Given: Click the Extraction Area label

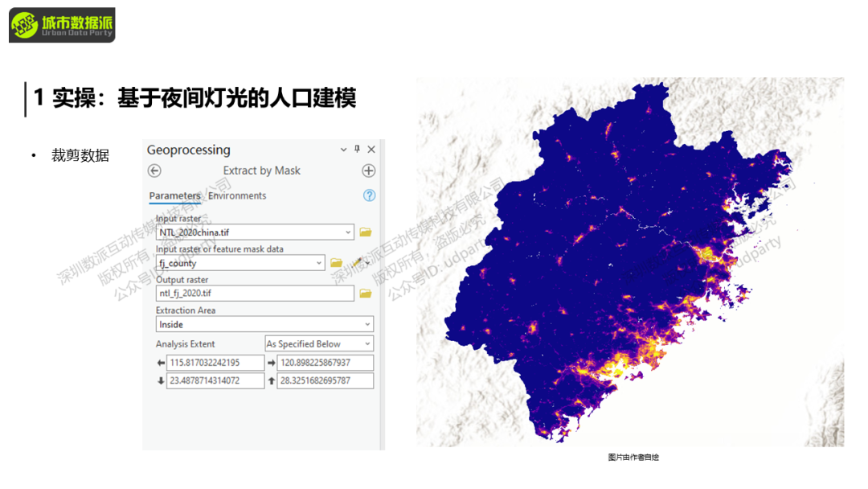Looking at the screenshot, I should [x=186, y=310].
